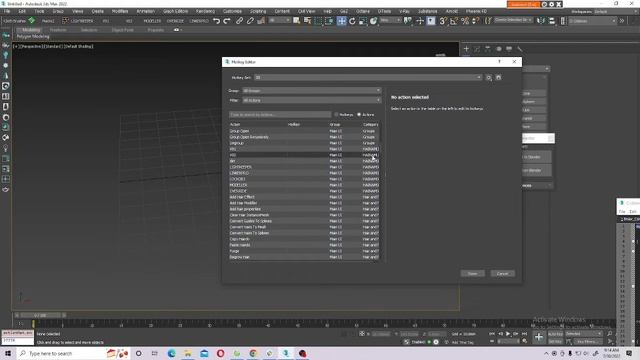Image resolution: width=640 pixels, height=360 pixels.
Task: Toggle the ribbon visibility eye icon
Action: pos(176,30)
